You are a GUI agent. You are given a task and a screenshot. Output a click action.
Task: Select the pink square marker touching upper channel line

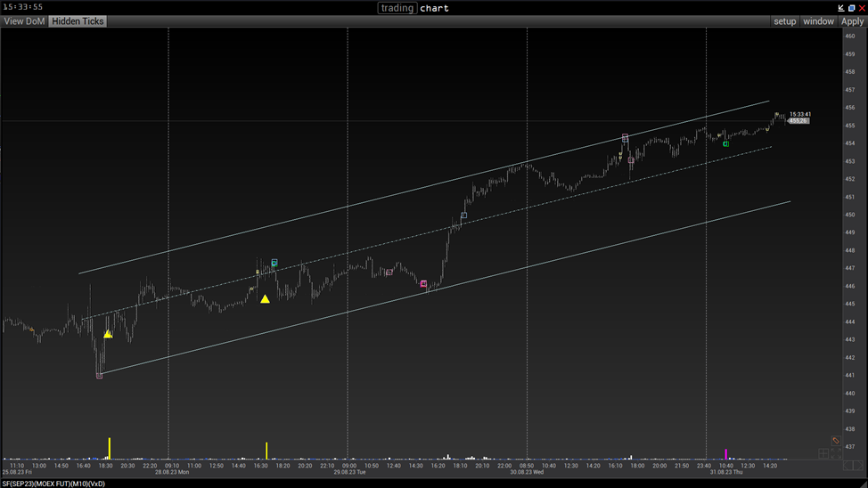tap(625, 138)
